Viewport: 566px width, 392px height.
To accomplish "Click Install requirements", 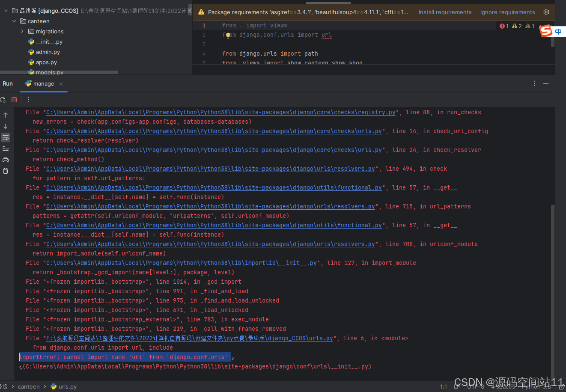I will click(445, 12).
